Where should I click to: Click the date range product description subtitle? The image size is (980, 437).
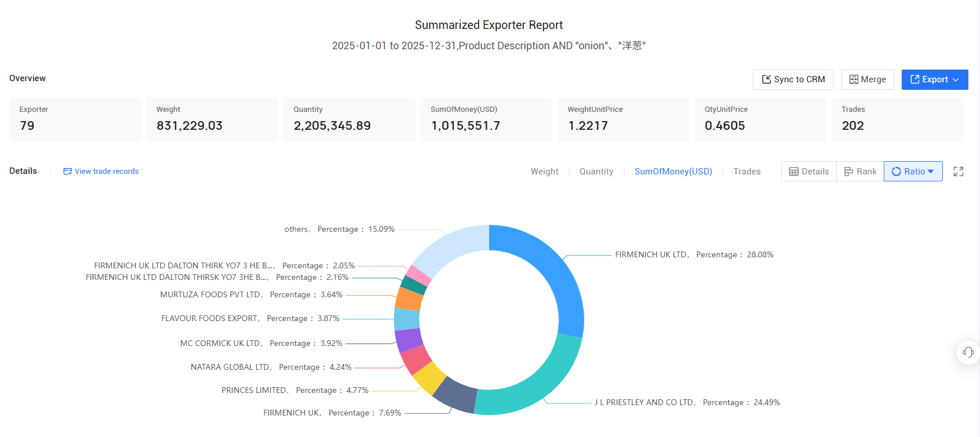tap(489, 46)
